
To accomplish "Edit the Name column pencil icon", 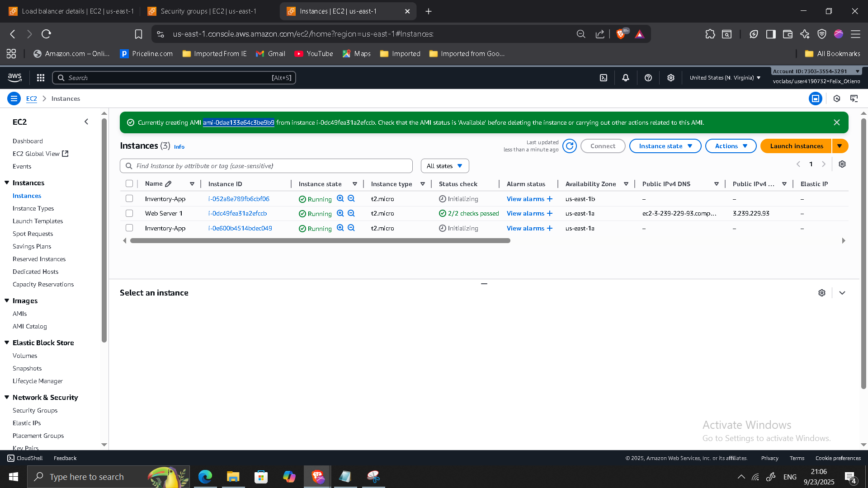I will coord(168,184).
